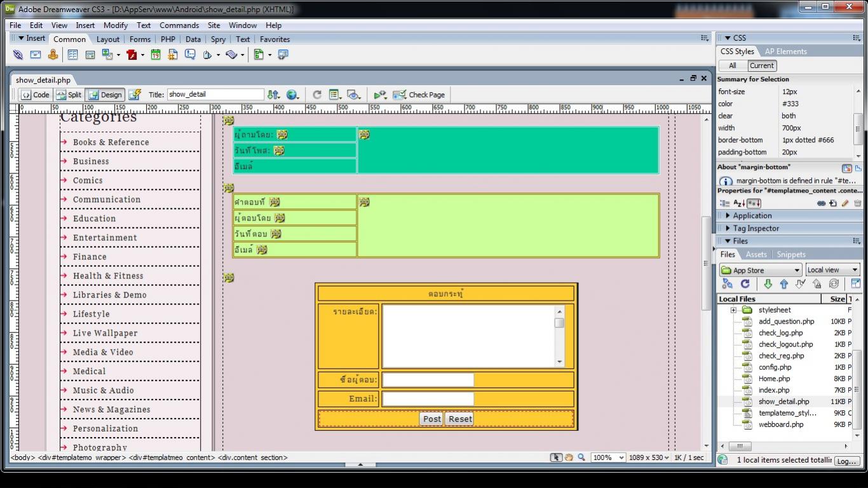Switch to the AP Elements tab
The image size is (868, 488).
tap(785, 51)
